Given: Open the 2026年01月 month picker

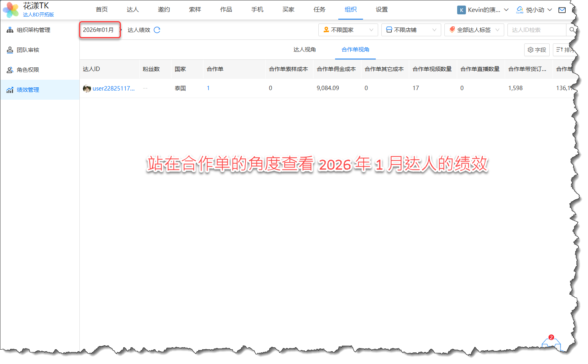Looking at the screenshot, I should [99, 30].
